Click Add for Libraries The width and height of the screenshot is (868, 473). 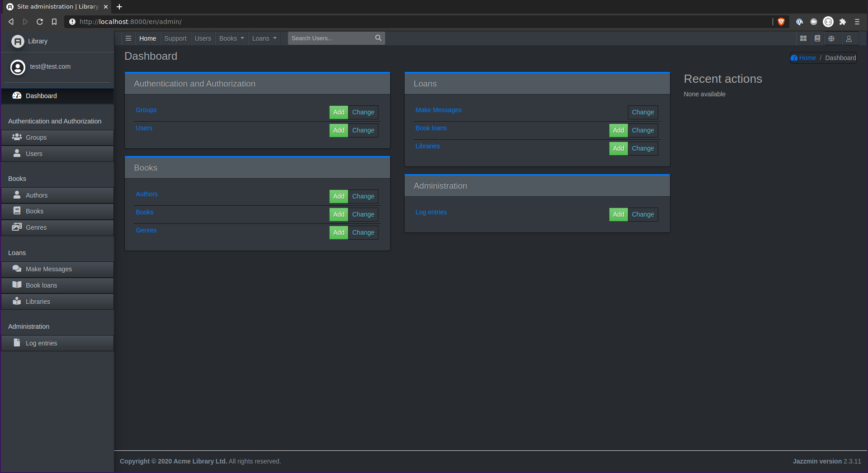(x=618, y=148)
